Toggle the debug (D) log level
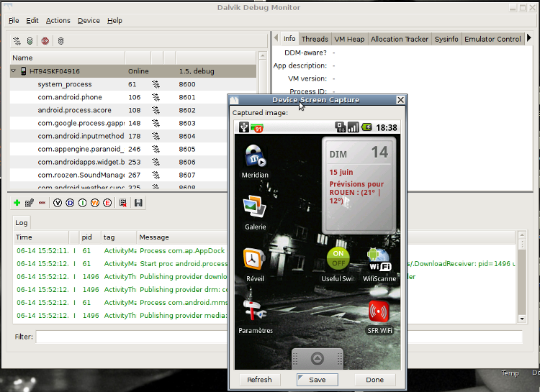Screen dimensions: 540x392 click(x=71, y=204)
